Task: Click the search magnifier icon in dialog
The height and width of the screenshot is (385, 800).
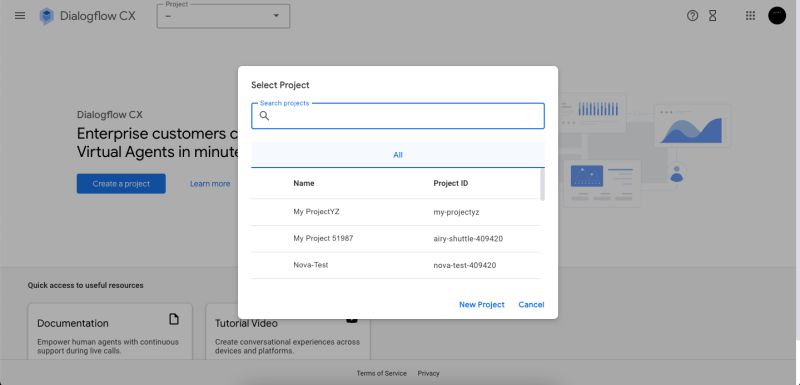Action: click(264, 116)
